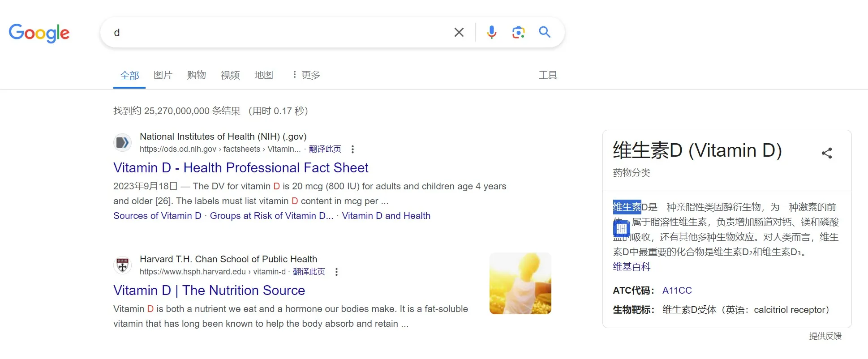Screen dimensions: 868x359
Task: Click the Harvard School of Public Health favicon
Action: click(122, 265)
